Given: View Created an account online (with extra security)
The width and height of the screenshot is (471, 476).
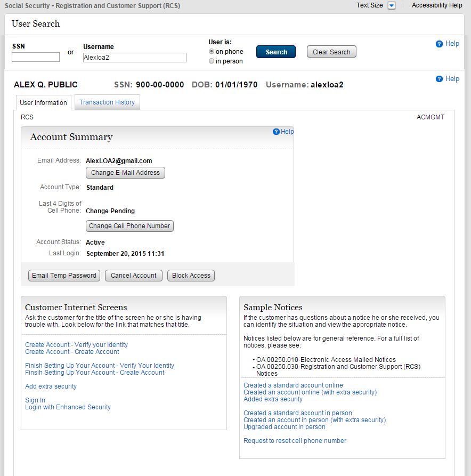Looking at the screenshot, I should click(310, 392).
